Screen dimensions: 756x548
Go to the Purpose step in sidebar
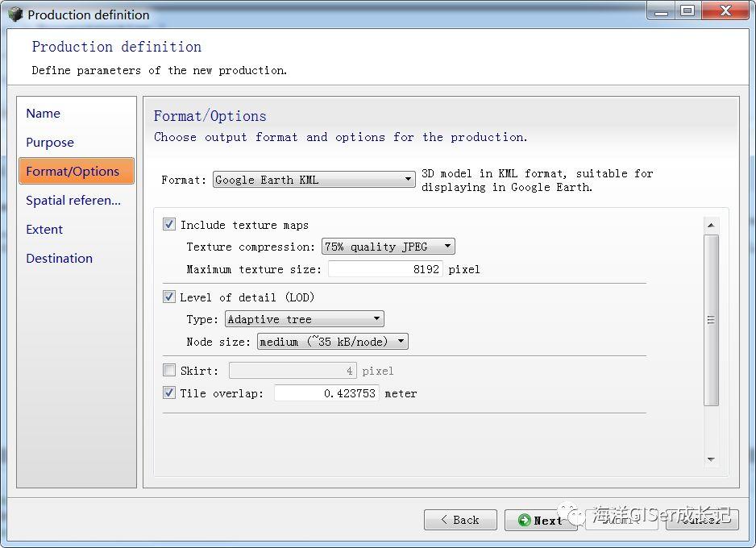(x=50, y=142)
